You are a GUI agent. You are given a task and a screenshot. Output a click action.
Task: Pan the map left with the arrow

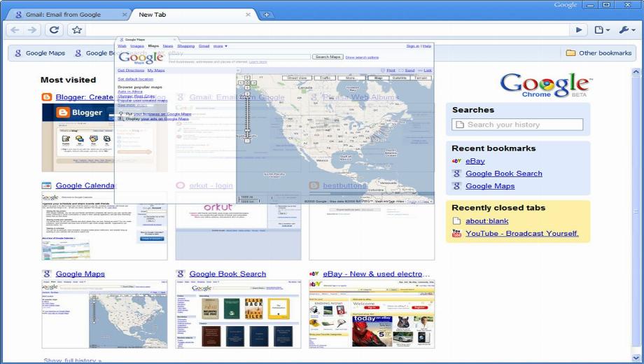(x=241, y=83)
